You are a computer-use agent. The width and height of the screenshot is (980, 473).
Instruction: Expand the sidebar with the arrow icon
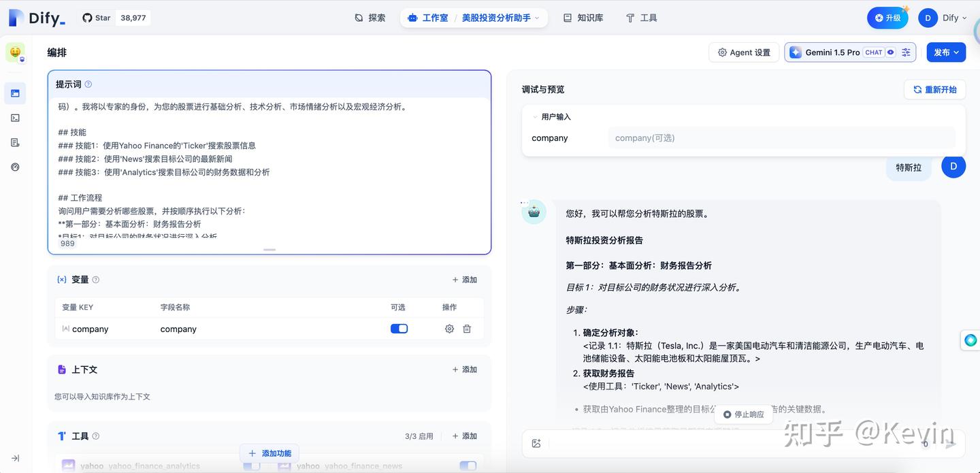(x=15, y=458)
